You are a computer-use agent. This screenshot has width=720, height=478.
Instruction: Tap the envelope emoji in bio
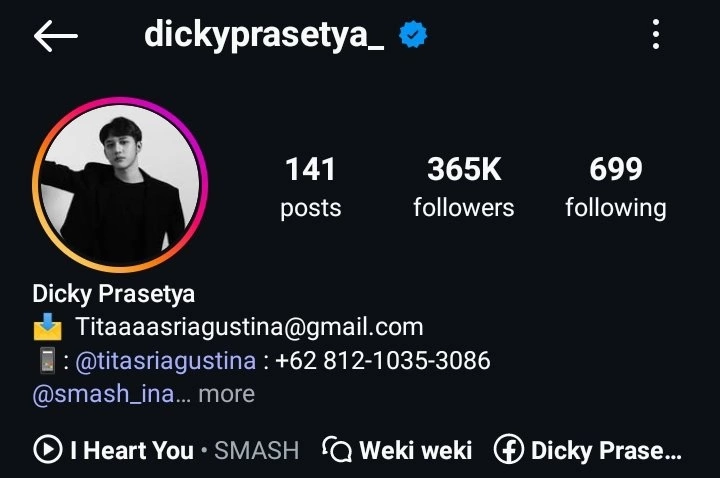click(48, 327)
